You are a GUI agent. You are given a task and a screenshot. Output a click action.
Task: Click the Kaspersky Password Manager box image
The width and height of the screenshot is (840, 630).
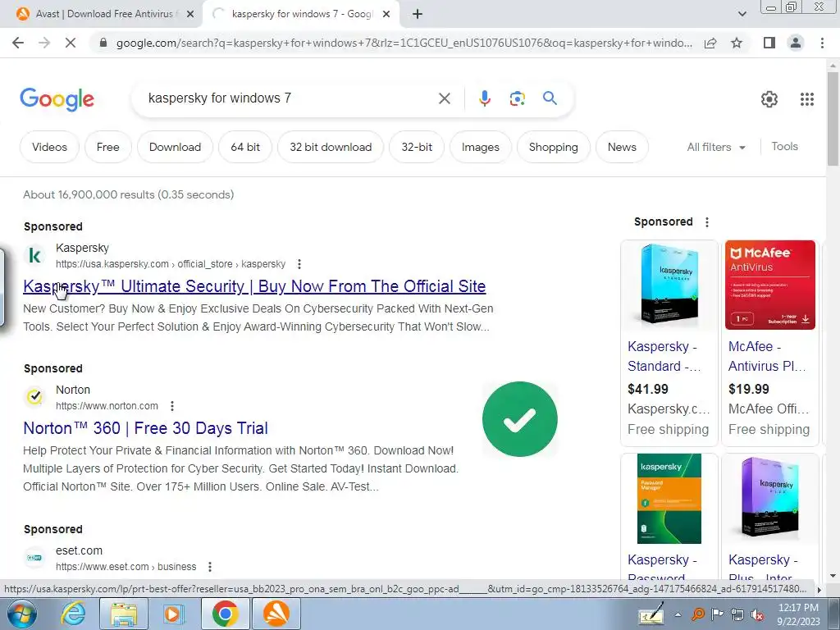(669, 499)
